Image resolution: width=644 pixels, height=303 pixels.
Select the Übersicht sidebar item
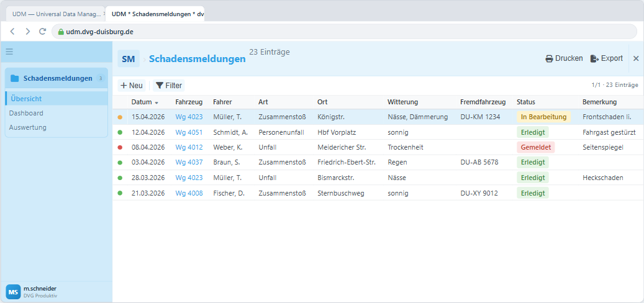[57, 99]
